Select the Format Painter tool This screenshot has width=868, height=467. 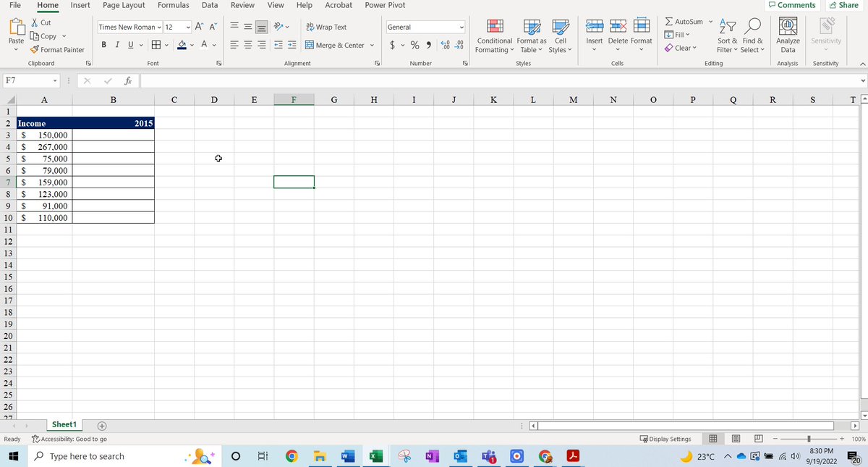[x=58, y=49]
